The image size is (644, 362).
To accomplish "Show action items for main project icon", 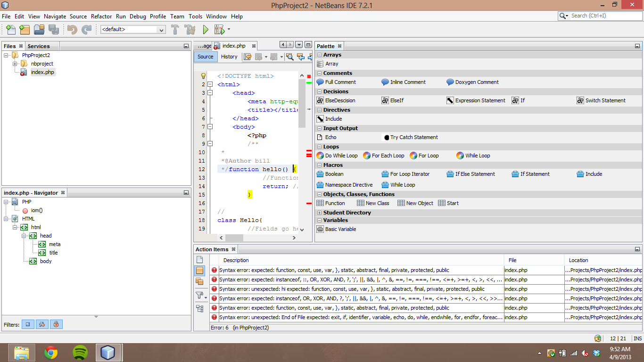I will [x=199, y=271].
